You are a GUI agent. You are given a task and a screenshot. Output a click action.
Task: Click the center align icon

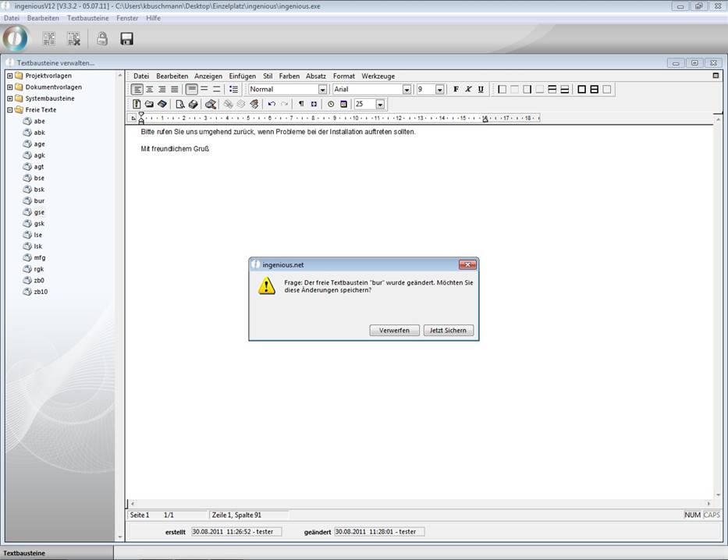point(150,90)
